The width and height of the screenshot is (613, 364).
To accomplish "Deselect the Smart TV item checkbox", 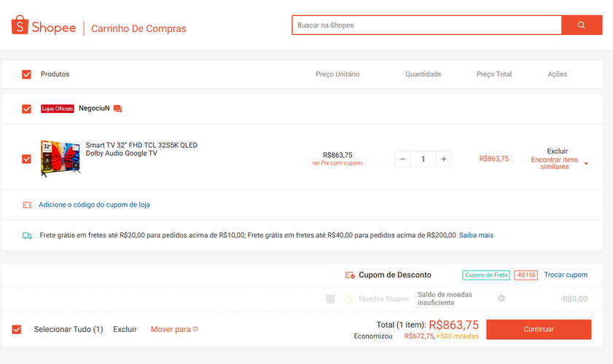I will [26, 159].
